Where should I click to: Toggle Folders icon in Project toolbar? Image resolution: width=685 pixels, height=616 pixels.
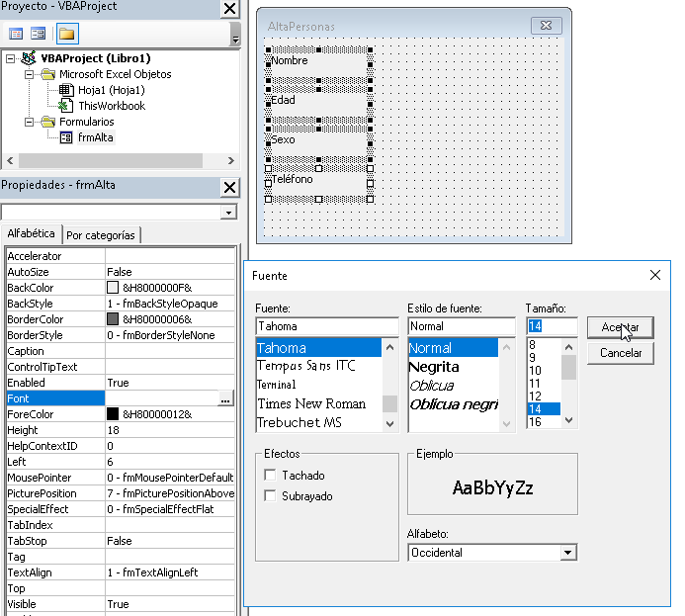[x=67, y=34]
